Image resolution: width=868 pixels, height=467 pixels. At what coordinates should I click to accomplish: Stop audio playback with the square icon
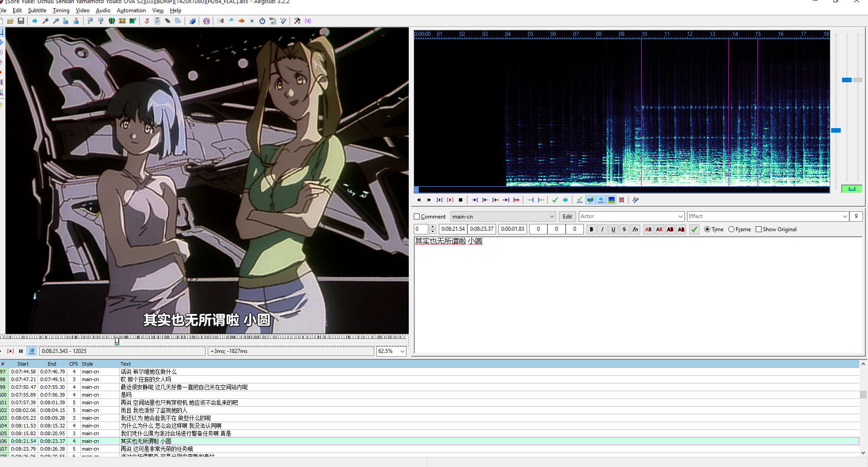pyautogui.click(x=461, y=200)
